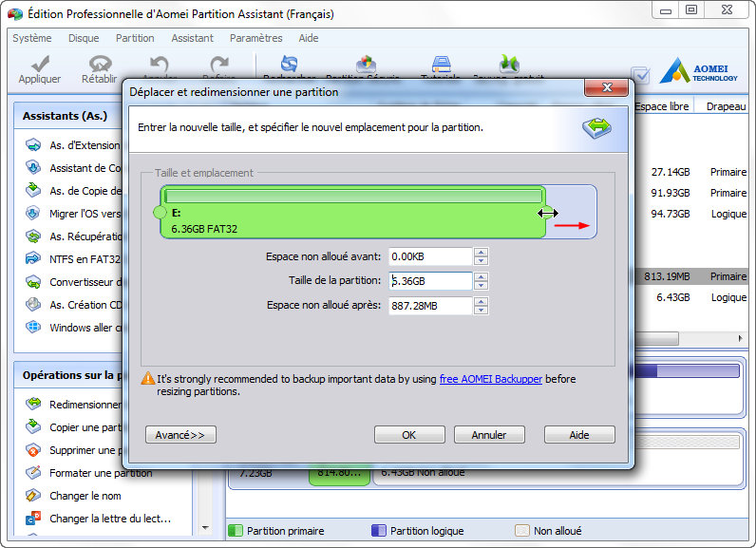This screenshot has height=548, width=756.
Task: Select Redimensionner partition operation
Action: tap(85, 405)
